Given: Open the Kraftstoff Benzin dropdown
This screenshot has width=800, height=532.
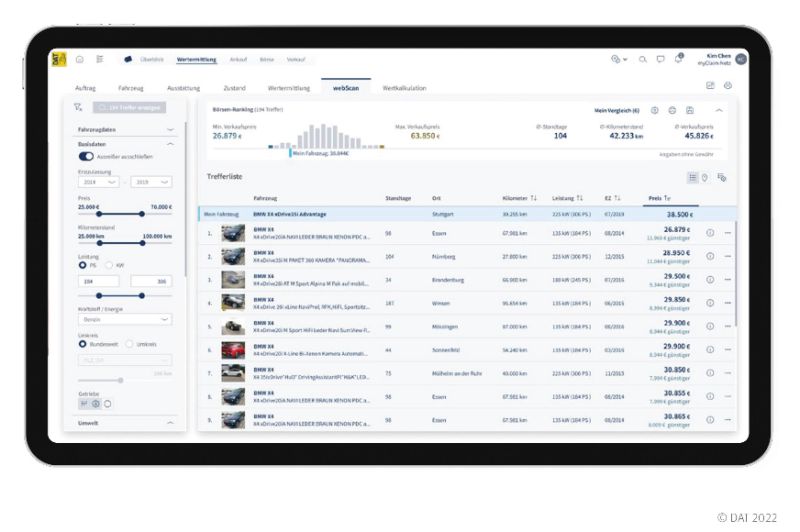Looking at the screenshot, I should [125, 320].
